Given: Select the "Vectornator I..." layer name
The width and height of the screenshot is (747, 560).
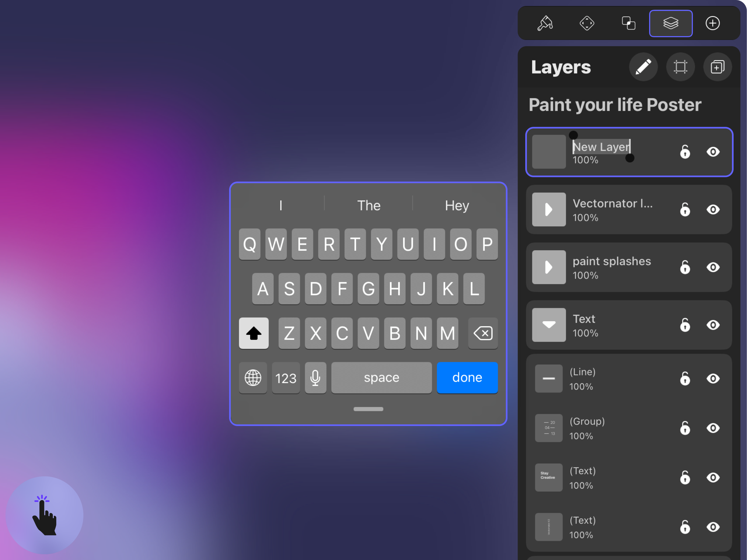Looking at the screenshot, I should (x=612, y=204).
